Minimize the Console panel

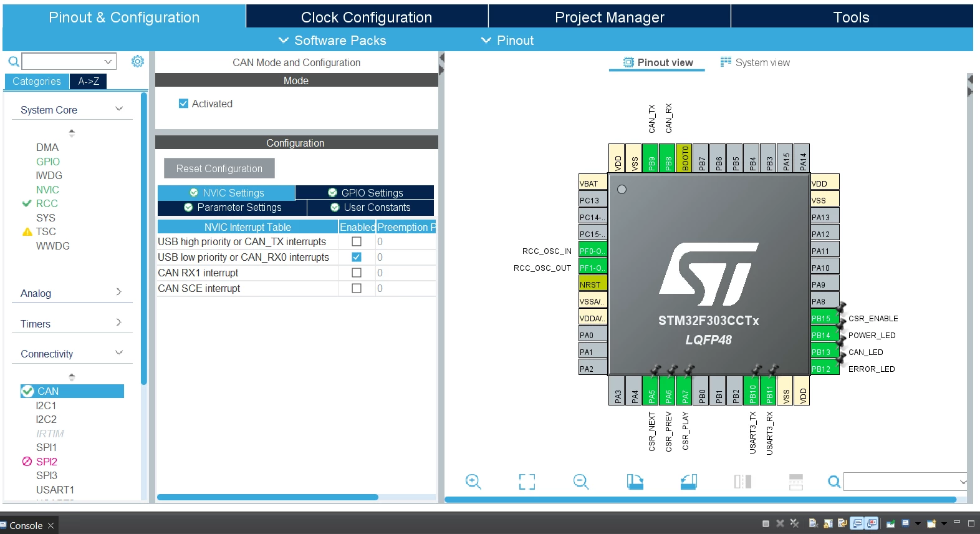(957, 523)
